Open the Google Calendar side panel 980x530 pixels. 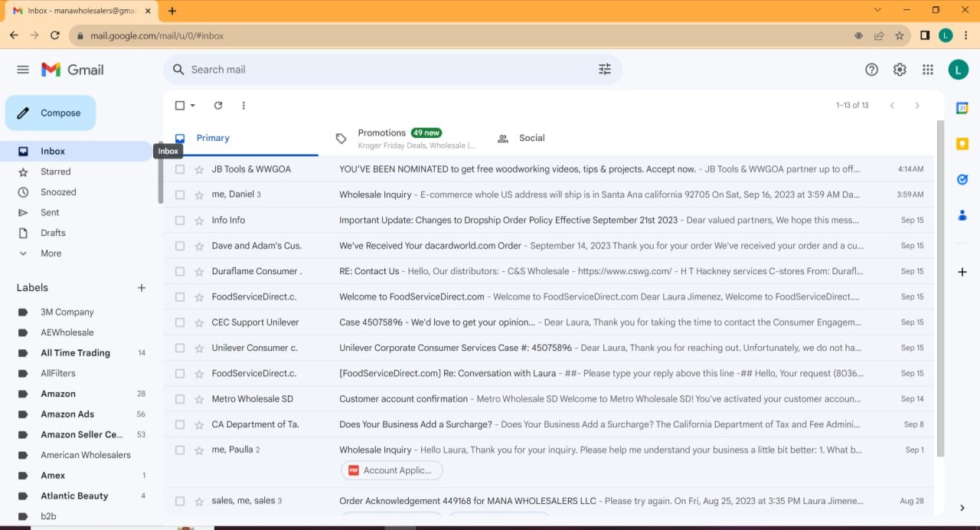click(962, 109)
